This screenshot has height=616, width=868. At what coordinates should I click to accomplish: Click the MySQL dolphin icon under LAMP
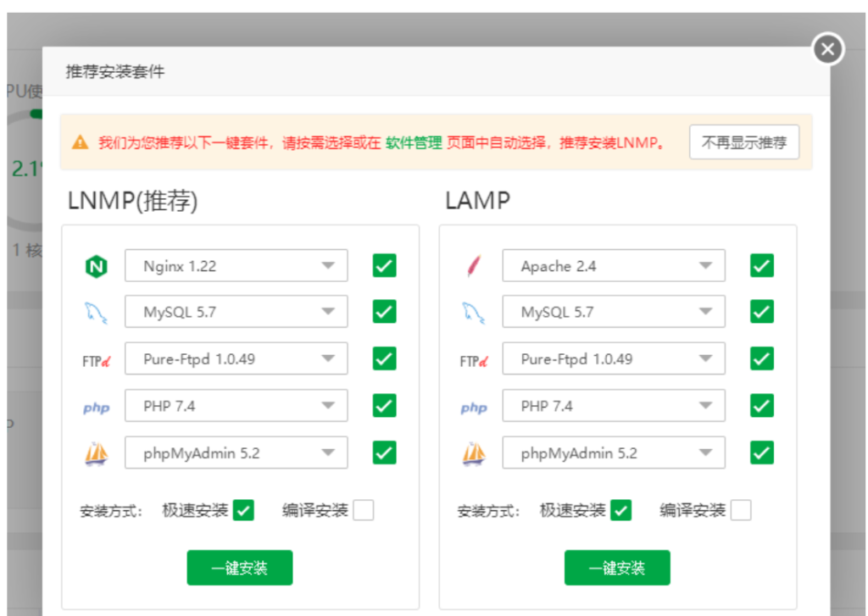473,314
